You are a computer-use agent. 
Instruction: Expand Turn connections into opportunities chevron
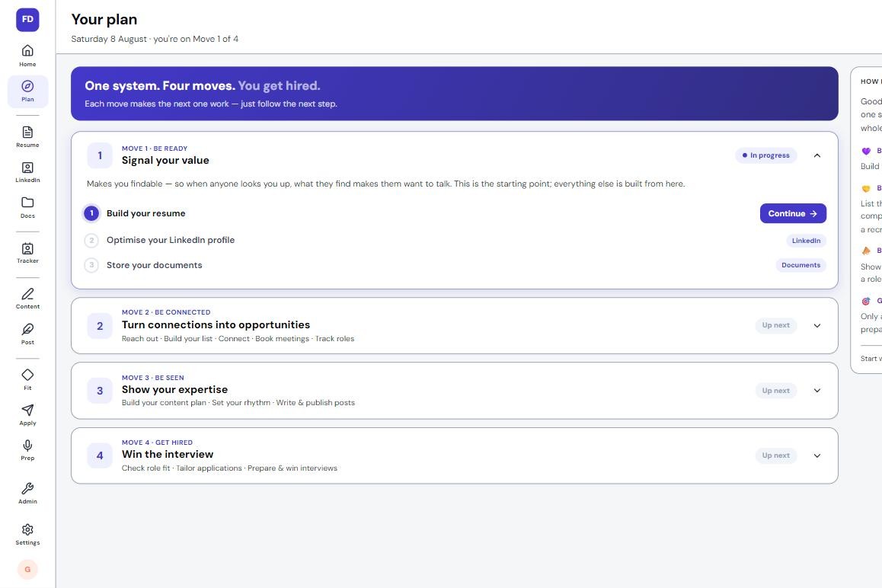817,325
